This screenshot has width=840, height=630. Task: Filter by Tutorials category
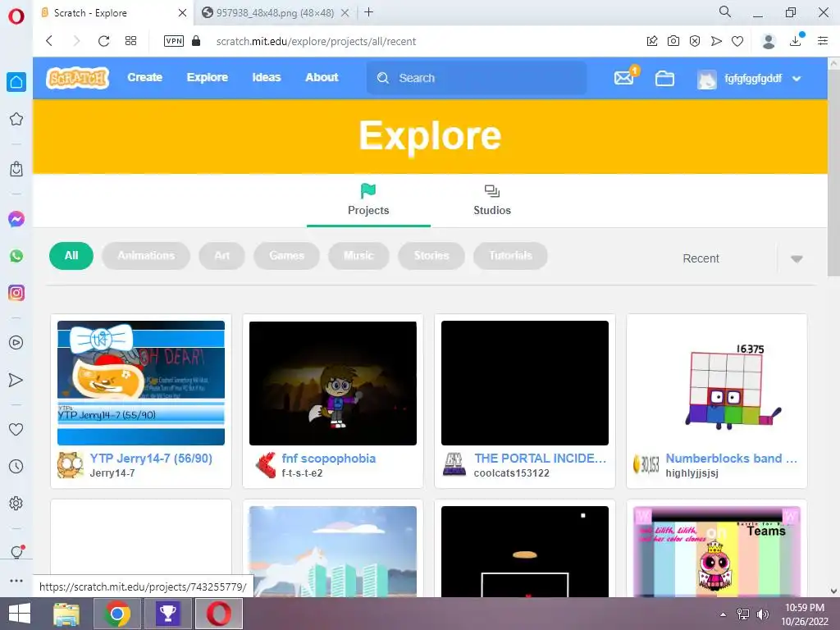510,256
